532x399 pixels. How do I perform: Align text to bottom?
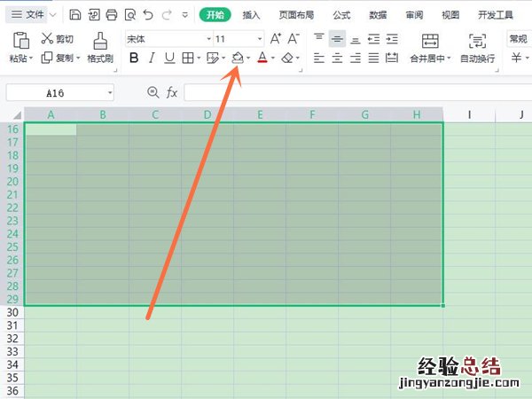(x=356, y=40)
